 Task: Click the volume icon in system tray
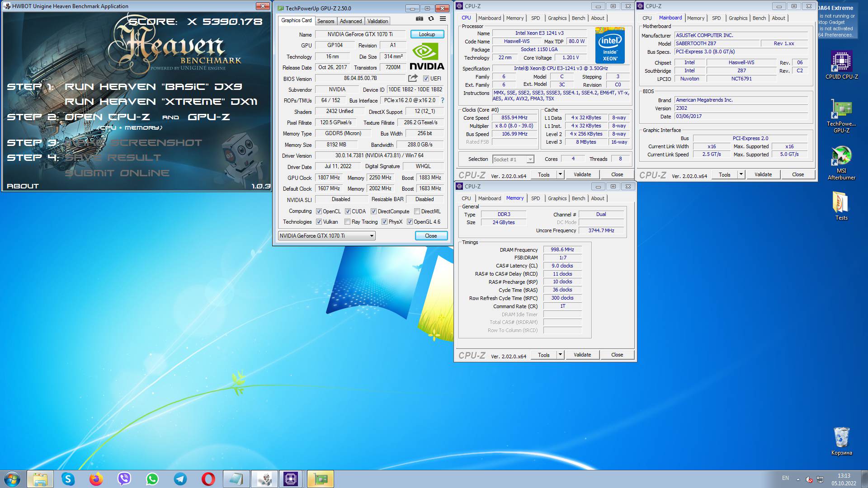809,479
